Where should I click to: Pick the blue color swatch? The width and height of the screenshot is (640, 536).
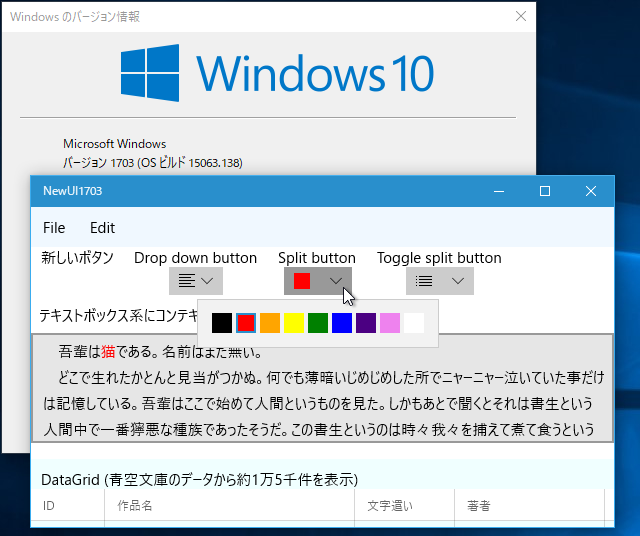tap(342, 323)
